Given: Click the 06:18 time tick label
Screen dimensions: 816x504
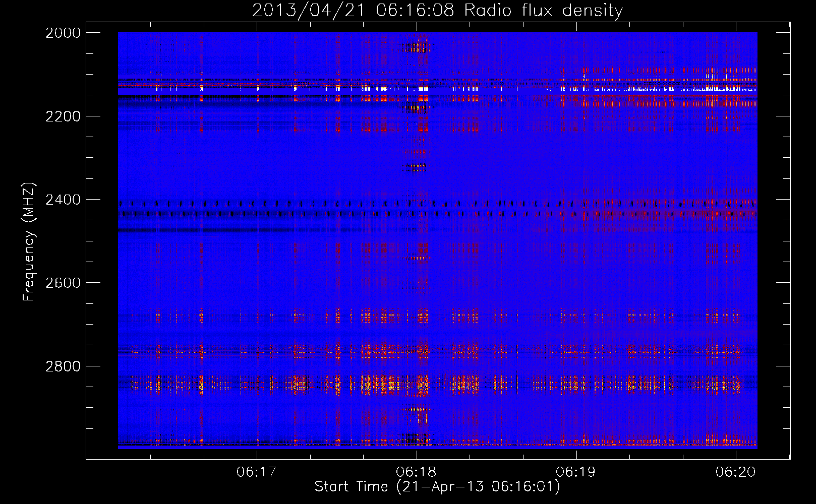Looking at the screenshot, I should (417, 472).
